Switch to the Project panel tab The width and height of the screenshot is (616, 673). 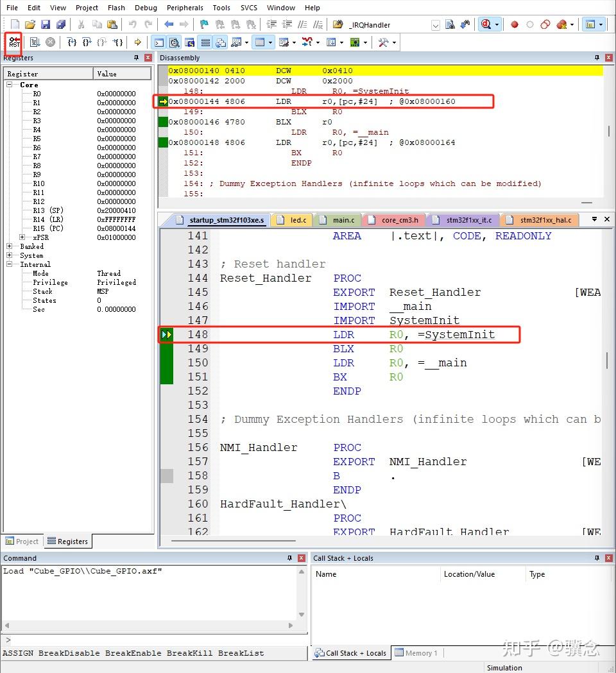click(x=22, y=541)
